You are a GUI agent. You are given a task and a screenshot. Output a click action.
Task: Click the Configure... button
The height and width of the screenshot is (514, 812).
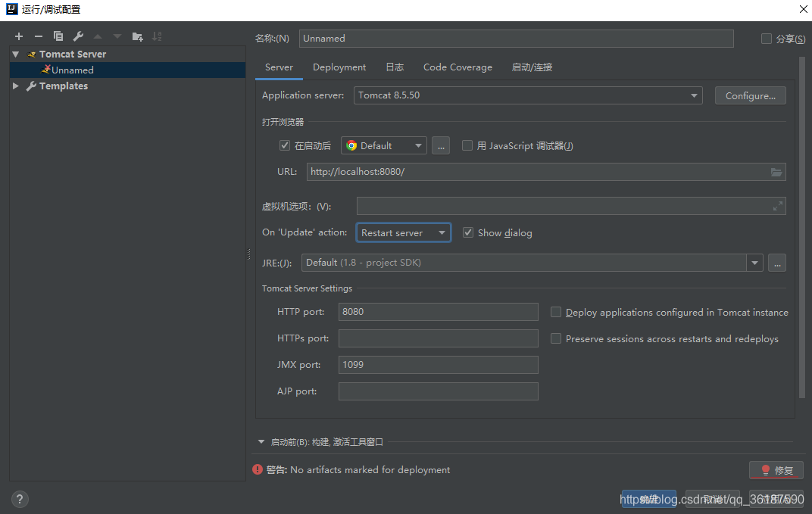point(751,96)
